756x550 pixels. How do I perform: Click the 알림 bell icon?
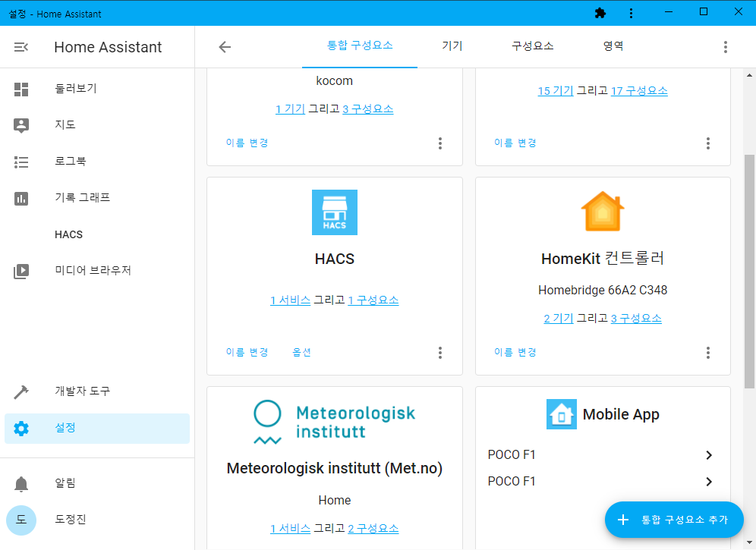pyautogui.click(x=21, y=483)
